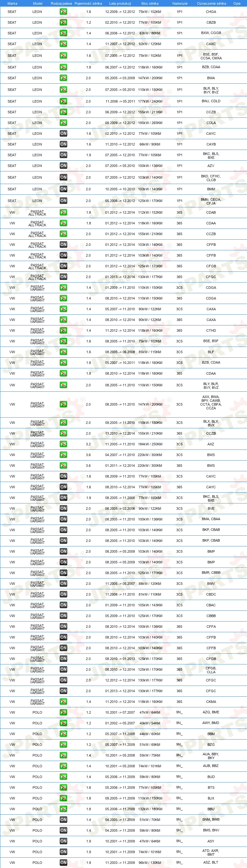This screenshot has height=868, width=247.
Task: Click the petrol PB icon in the CHGA row
Action: (x=63, y=12)
